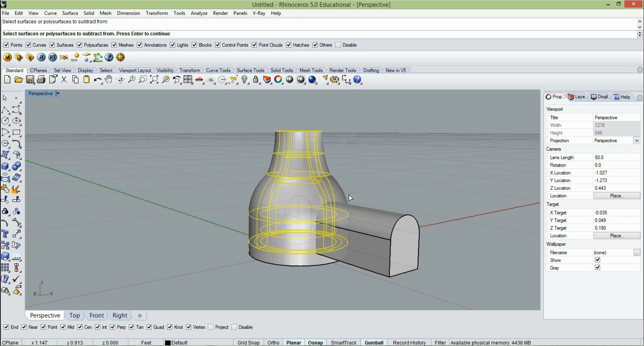Click the Lock objects padlock icon
The image size is (644, 346).
(x=256, y=80)
